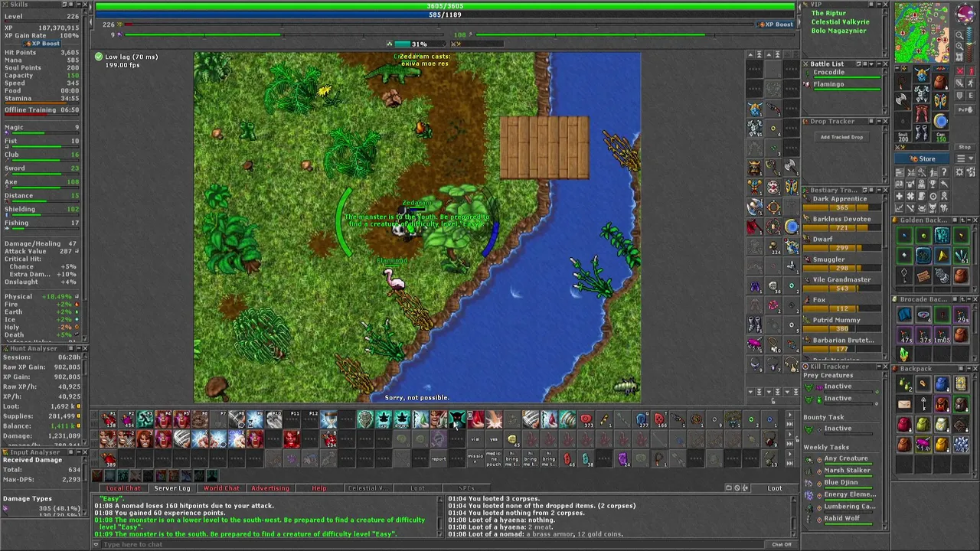This screenshot has width=980, height=551.
Task: Click the red potion hotkey showing 373
Action: pyautogui.click(x=586, y=419)
